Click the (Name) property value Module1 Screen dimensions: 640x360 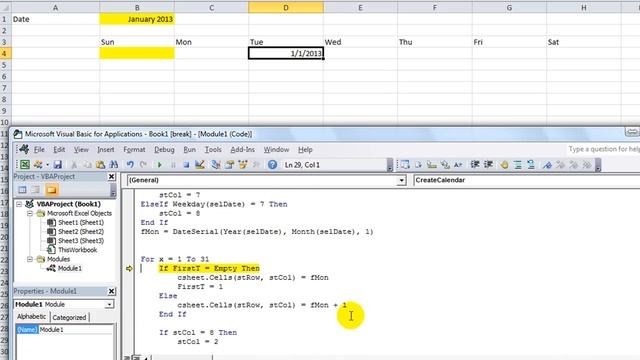(75, 329)
